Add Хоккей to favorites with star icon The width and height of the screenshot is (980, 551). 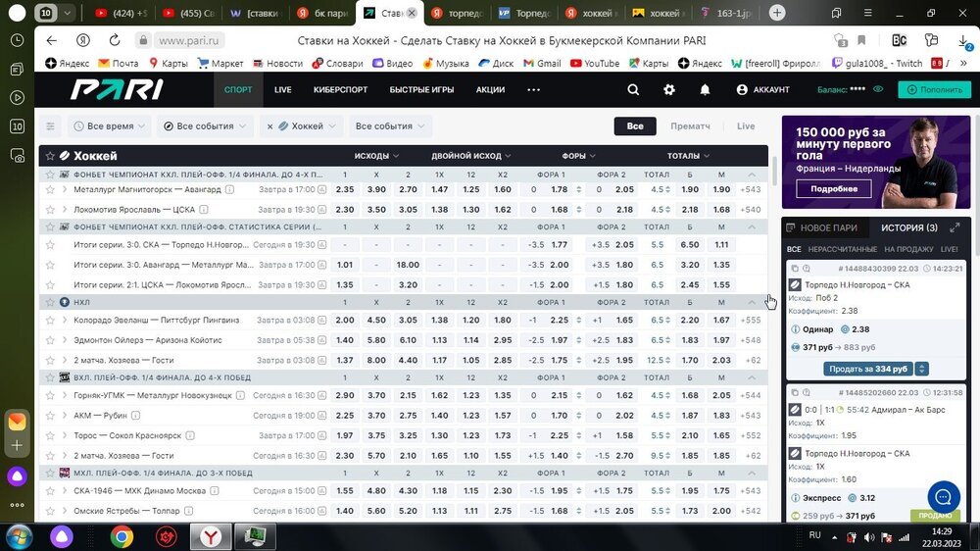point(48,156)
